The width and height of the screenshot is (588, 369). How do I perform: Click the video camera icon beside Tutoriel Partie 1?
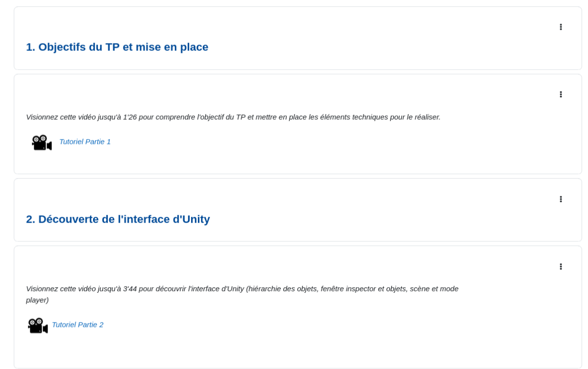tap(42, 142)
